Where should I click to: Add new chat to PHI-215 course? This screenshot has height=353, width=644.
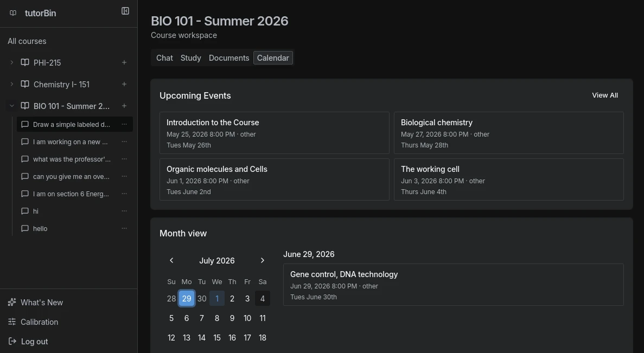124,62
